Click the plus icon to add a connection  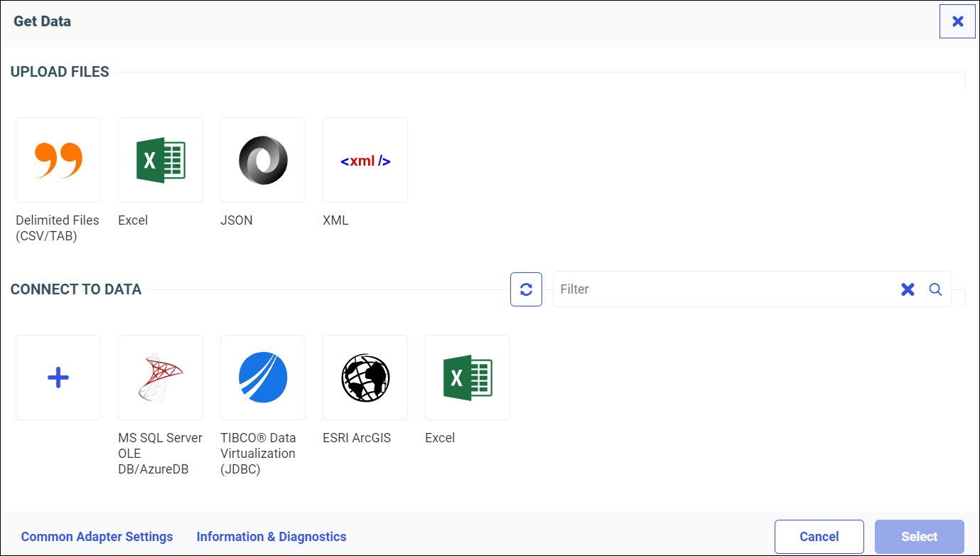pos(58,378)
